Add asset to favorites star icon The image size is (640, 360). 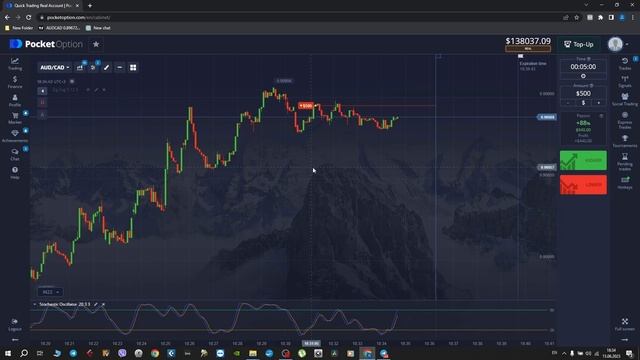[x=96, y=44]
